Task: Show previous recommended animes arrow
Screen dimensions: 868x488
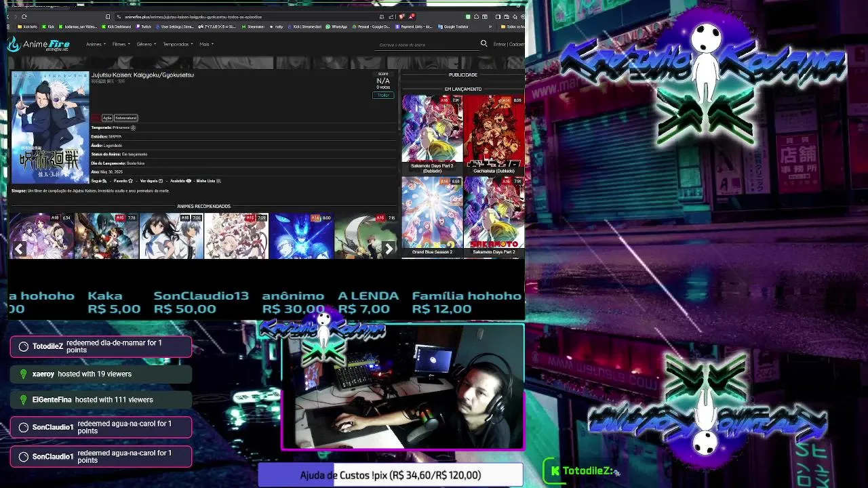Action: point(20,249)
